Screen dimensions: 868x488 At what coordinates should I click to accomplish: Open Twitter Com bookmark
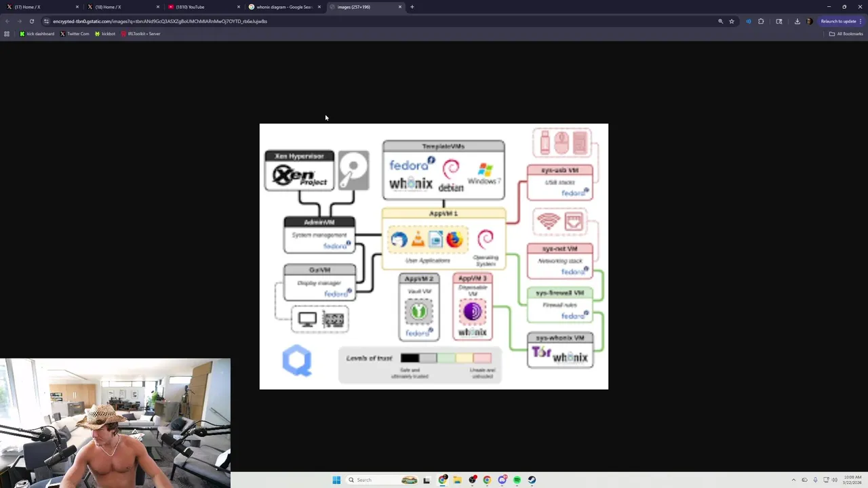pos(75,34)
